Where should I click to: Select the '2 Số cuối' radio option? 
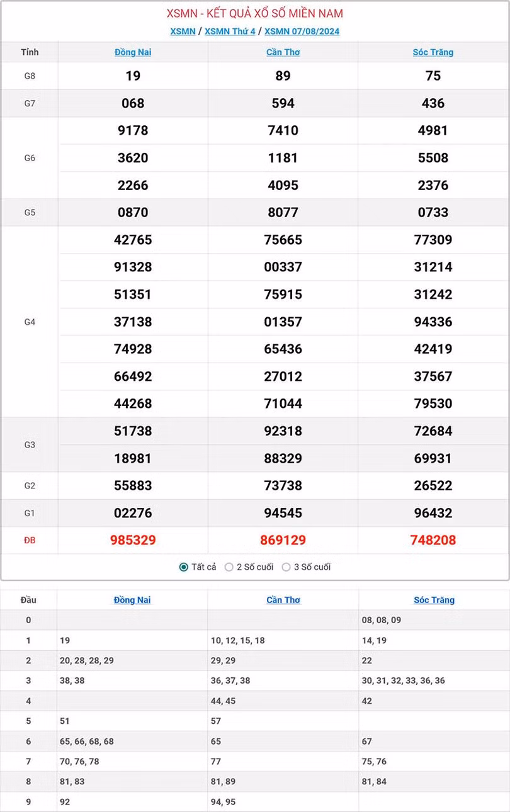229,567
